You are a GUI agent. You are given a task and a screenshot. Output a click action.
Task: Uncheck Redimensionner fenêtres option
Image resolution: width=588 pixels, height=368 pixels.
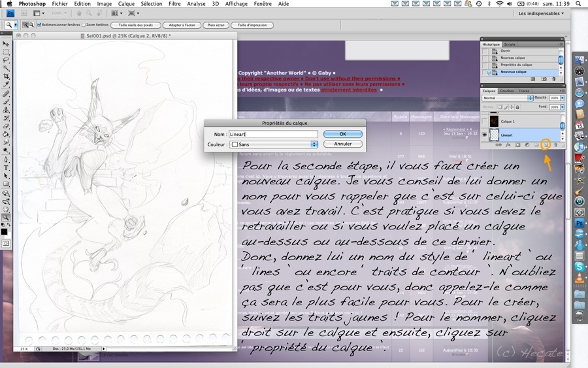tap(39, 25)
